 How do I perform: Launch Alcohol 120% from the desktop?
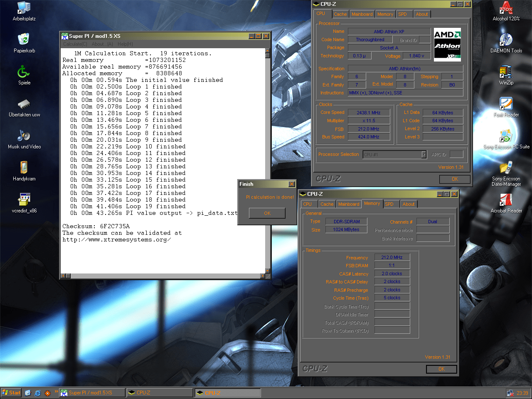[506, 8]
